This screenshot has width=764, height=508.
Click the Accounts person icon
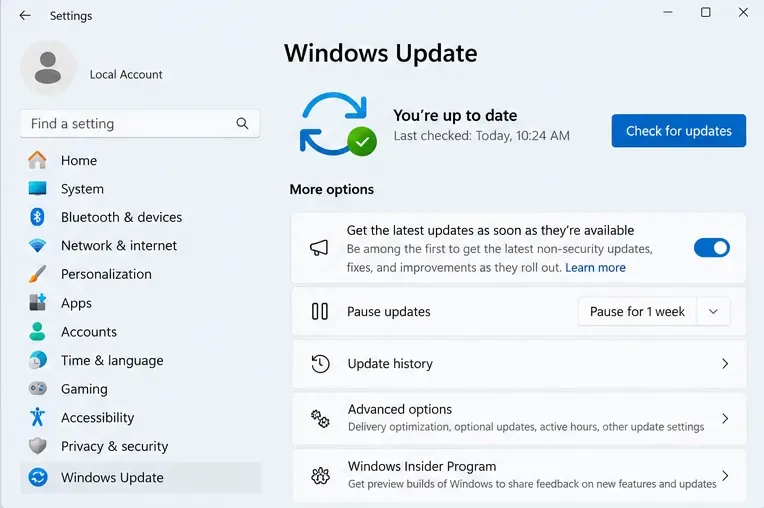pos(38,331)
